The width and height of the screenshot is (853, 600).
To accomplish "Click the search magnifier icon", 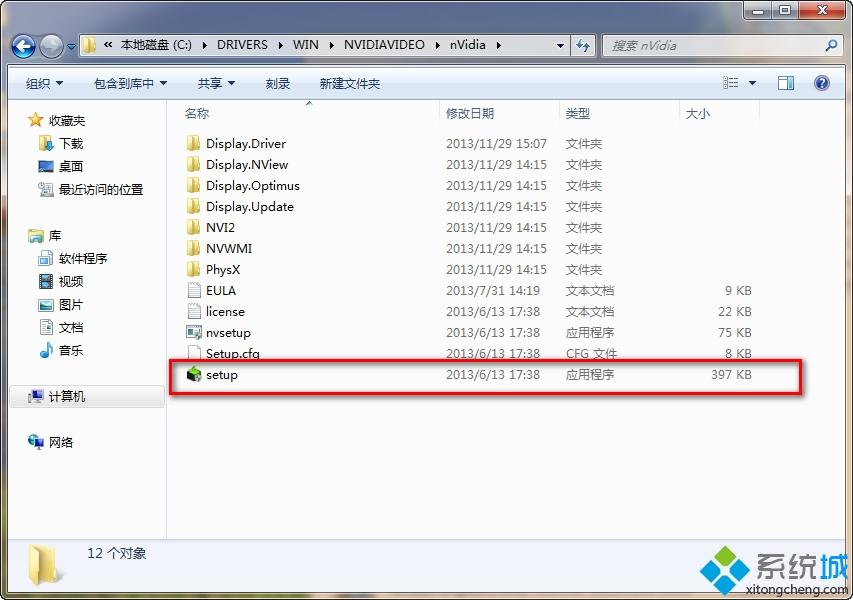I will tap(831, 46).
